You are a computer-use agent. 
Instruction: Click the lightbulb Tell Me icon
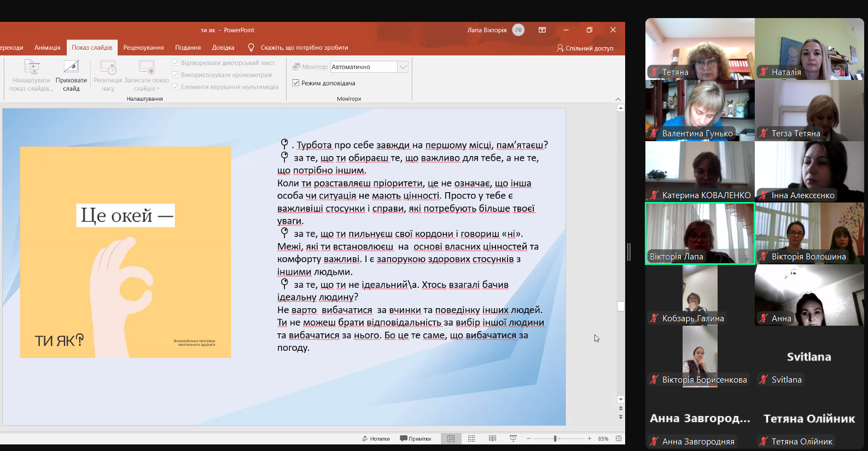251,48
